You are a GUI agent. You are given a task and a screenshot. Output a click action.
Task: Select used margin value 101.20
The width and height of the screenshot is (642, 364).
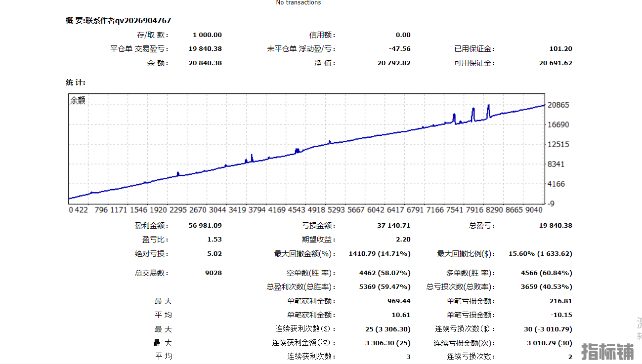pos(560,49)
